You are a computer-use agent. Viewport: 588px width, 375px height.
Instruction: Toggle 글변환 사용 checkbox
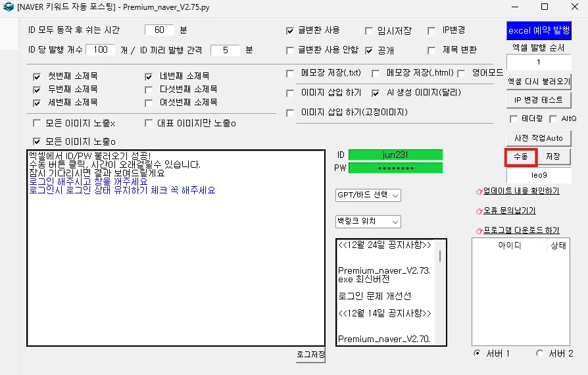coord(290,30)
